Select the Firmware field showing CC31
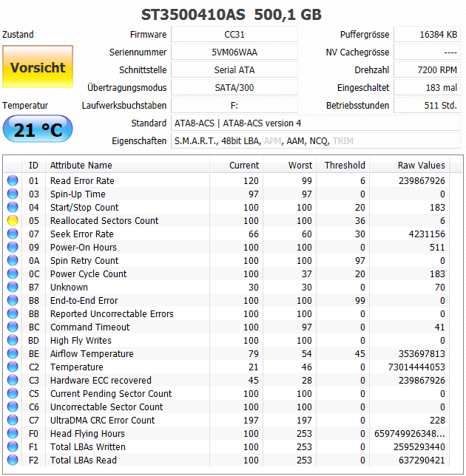The image size is (466, 476). pos(234,34)
